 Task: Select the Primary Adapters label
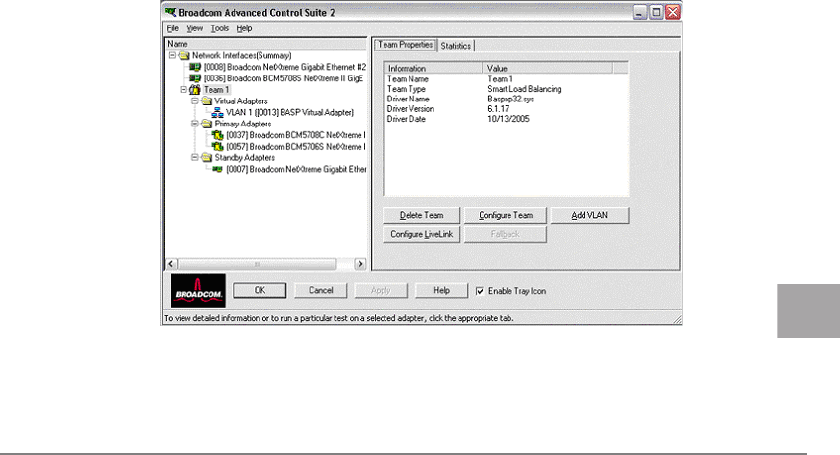coord(243,124)
